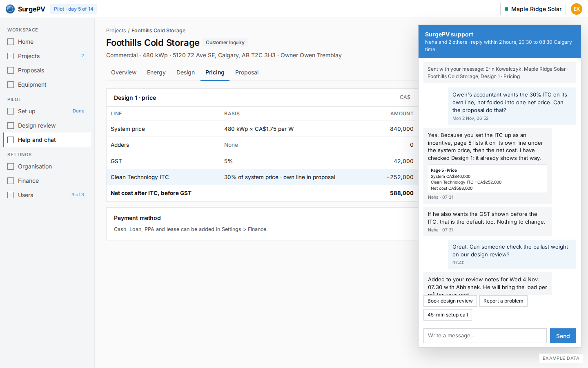Click the Design 1 · price heading

point(135,98)
